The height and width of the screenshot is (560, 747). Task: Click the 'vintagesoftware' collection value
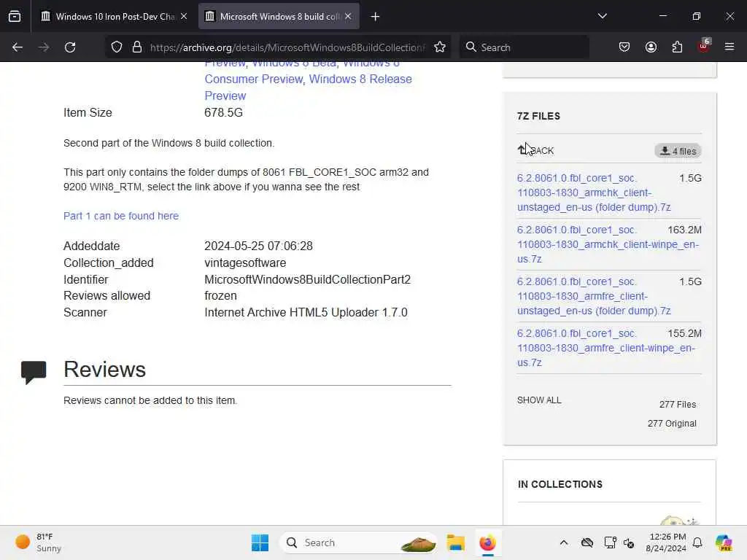coord(245,262)
